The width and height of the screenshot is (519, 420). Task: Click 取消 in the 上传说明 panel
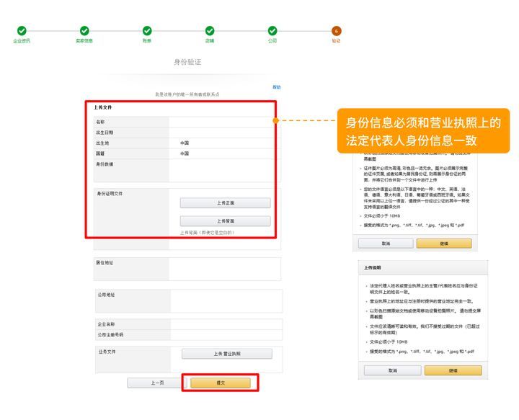393,370
